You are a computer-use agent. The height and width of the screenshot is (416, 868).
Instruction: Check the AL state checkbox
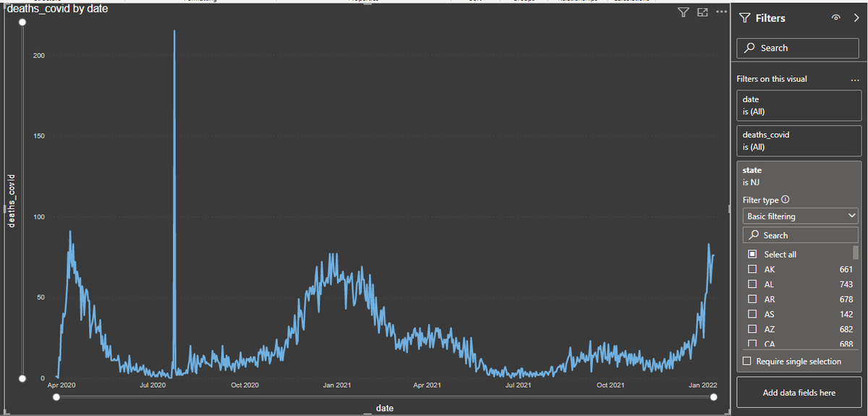tap(752, 284)
